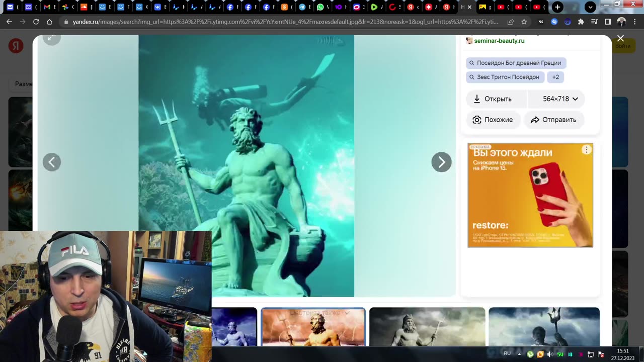Open the Chrome profile avatar
This screenshot has height=362, width=644.
621,22
